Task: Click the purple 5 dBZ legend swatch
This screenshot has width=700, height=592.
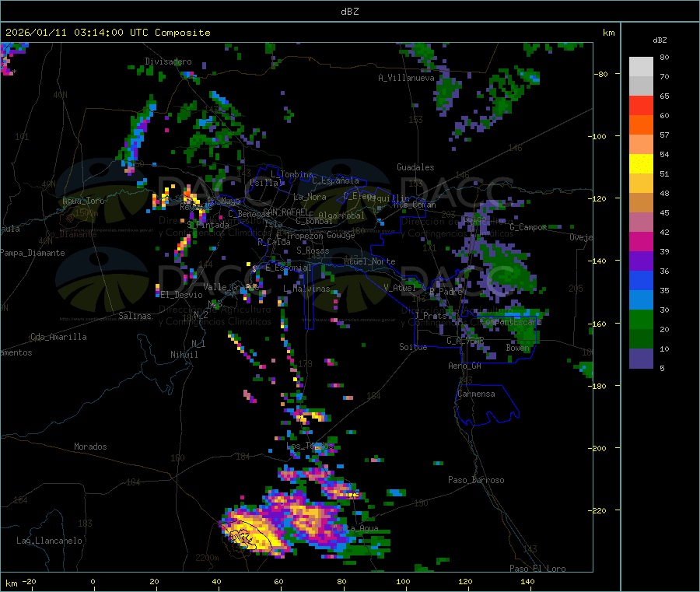Action: 641,359
